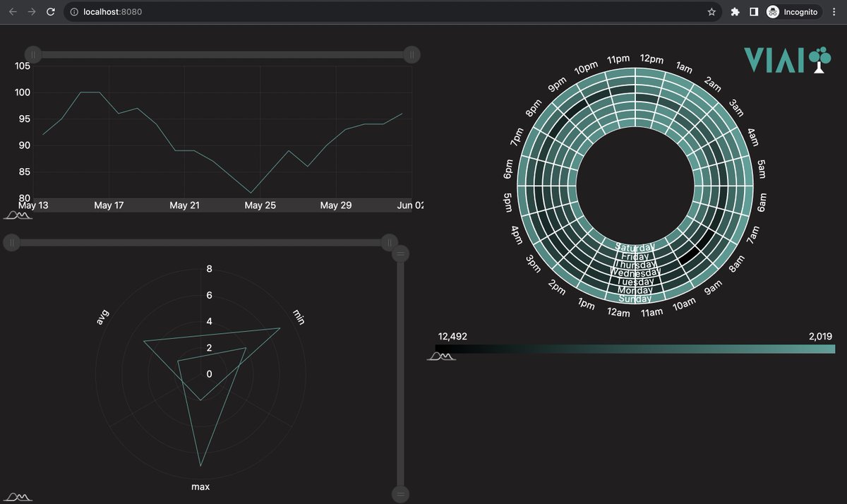Screen dimensions: 847x504
Task: Grab the right handle of line chart zoom slider
Action: point(412,54)
